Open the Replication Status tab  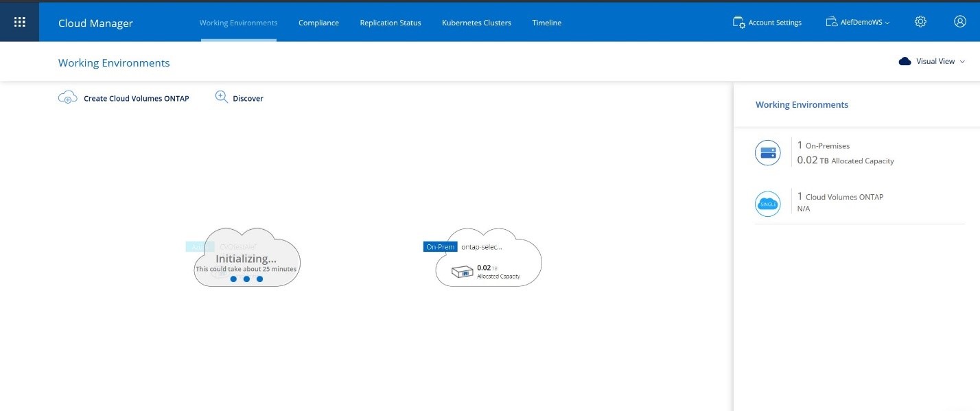pyautogui.click(x=390, y=23)
